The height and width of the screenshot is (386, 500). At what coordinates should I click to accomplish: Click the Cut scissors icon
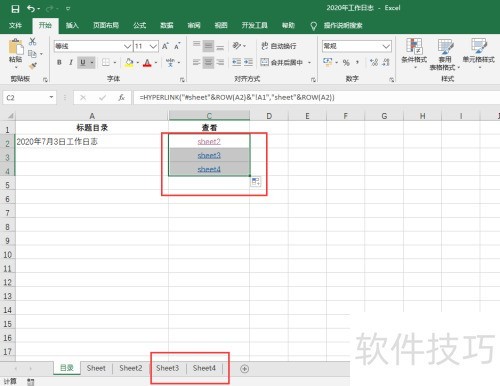pos(32,41)
